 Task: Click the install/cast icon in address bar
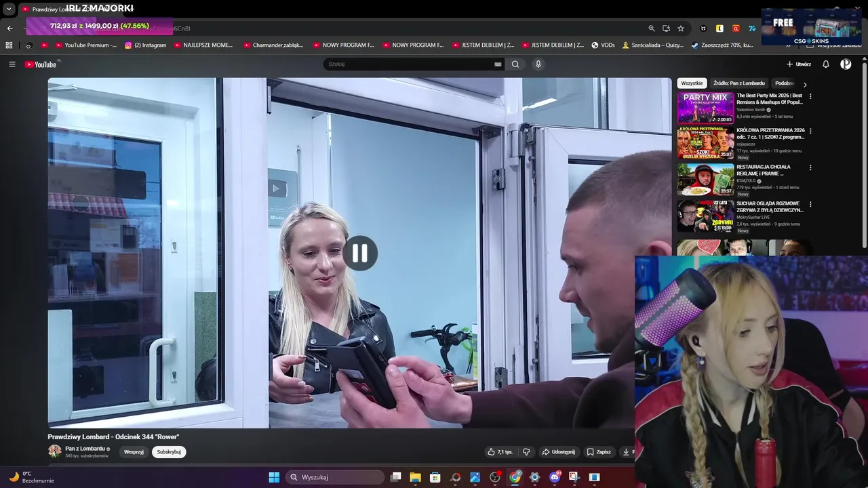pos(666,28)
